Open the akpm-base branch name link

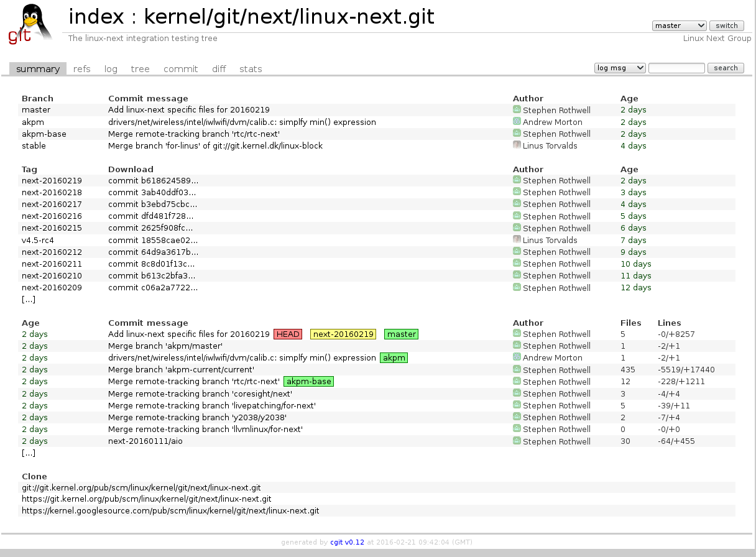[44, 134]
